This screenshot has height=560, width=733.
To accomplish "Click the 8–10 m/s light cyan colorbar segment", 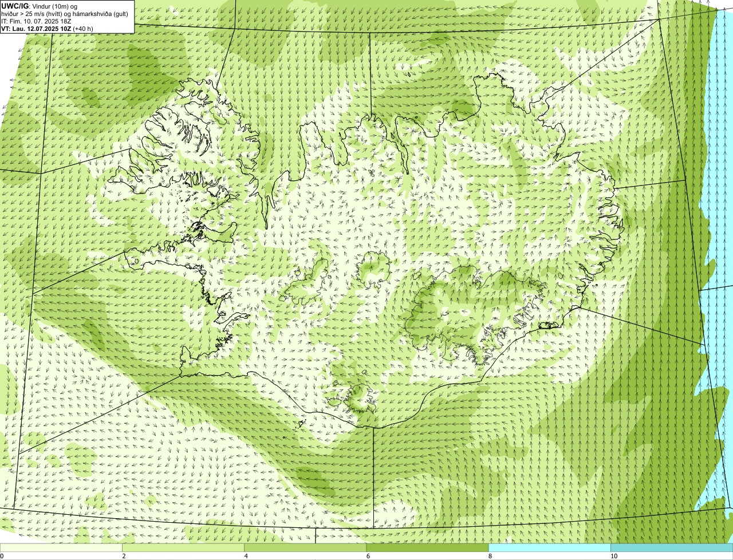I will click(x=549, y=547).
